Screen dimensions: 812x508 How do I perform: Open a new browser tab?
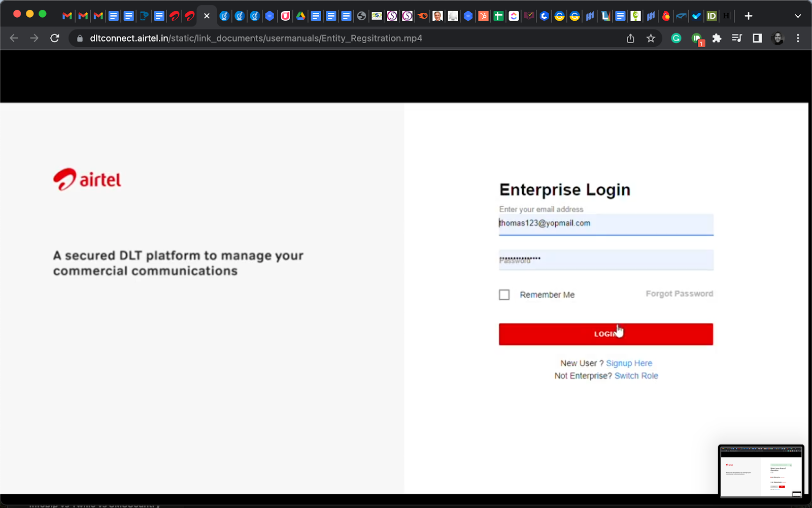748,16
